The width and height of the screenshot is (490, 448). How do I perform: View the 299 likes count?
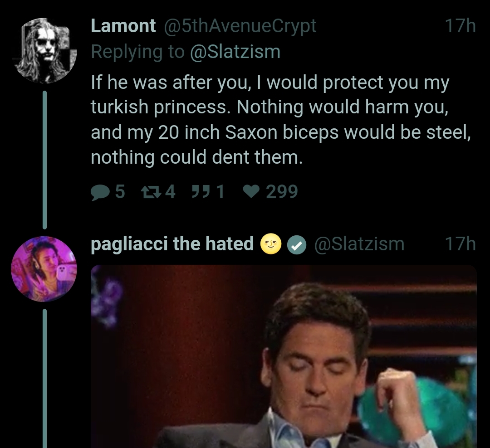point(282,191)
